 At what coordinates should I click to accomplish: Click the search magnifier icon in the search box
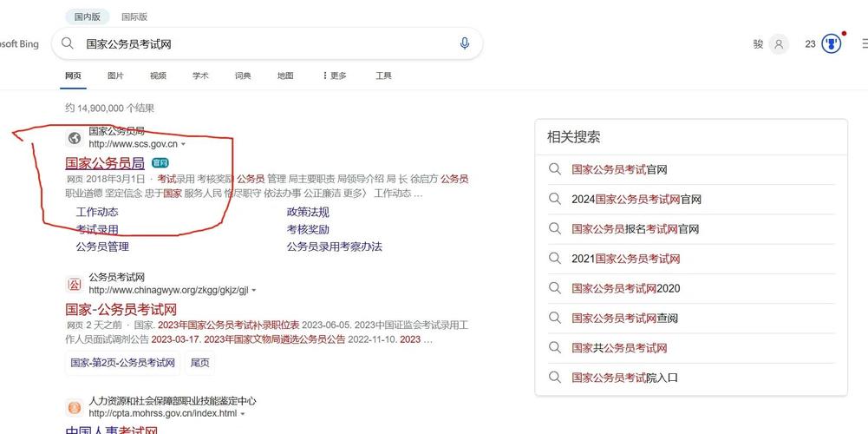pos(68,43)
